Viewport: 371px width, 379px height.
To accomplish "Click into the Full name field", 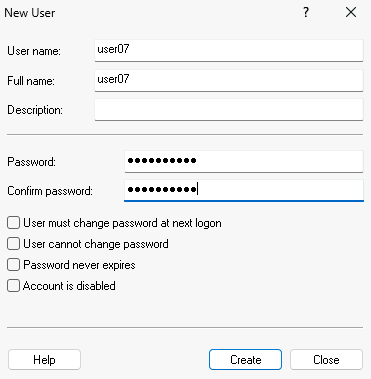I will [229, 80].
